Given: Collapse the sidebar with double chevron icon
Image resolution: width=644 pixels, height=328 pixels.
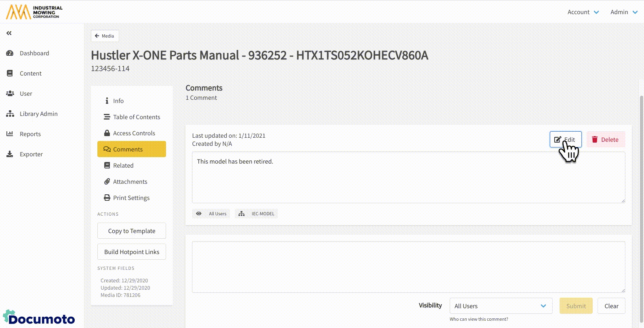Looking at the screenshot, I should [x=9, y=33].
